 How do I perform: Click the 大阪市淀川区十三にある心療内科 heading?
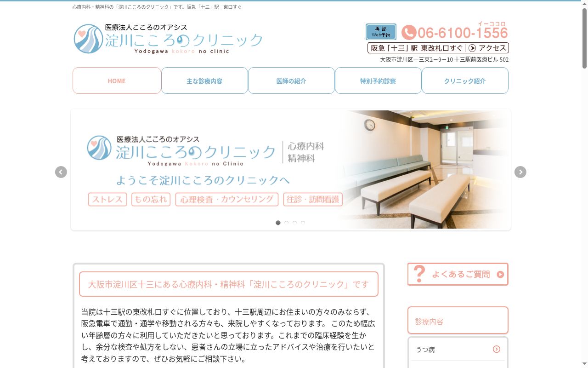click(229, 284)
